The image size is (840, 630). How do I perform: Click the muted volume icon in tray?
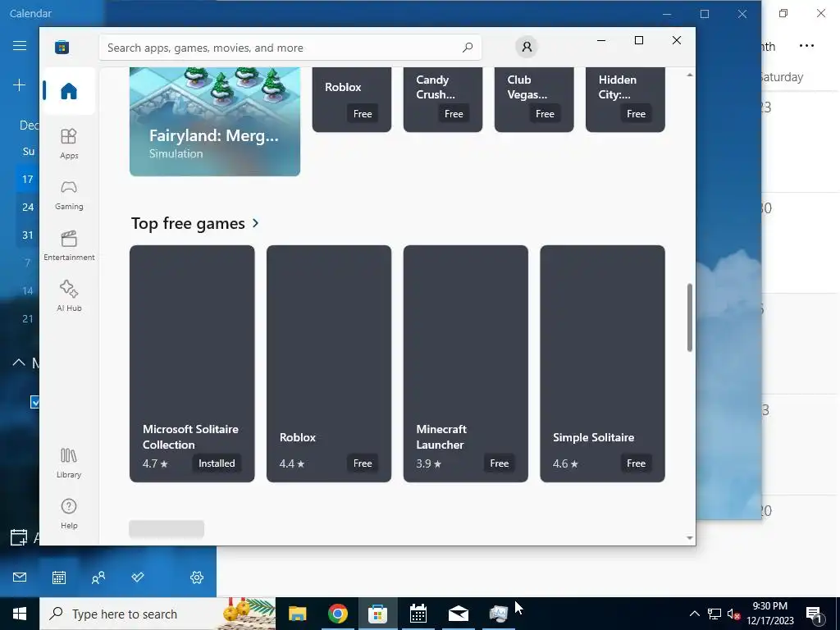tap(733, 614)
